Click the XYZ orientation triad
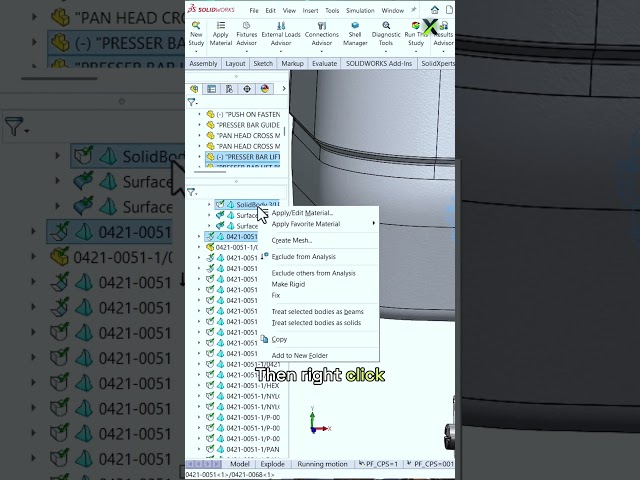The image size is (640, 480). point(320,421)
